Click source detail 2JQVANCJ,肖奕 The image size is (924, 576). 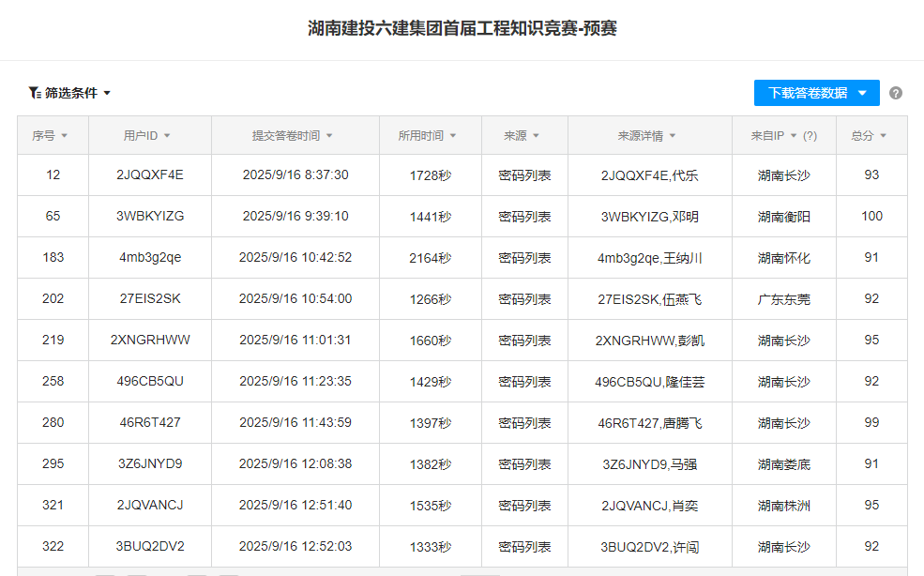click(x=649, y=506)
